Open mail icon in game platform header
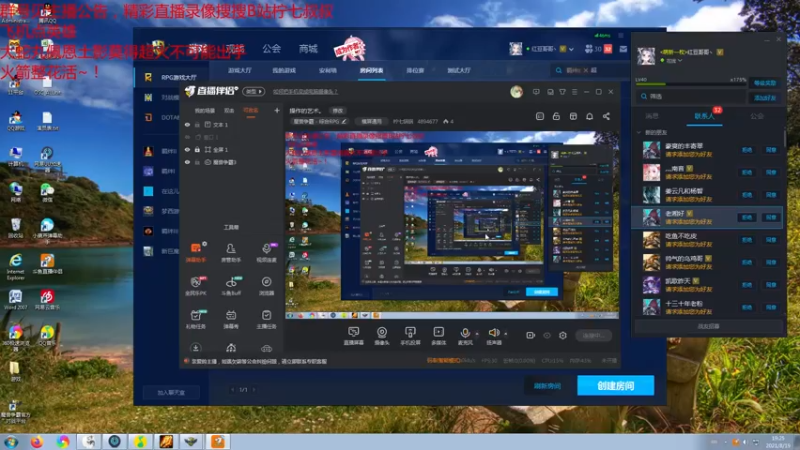The image size is (800, 450). click(x=623, y=49)
